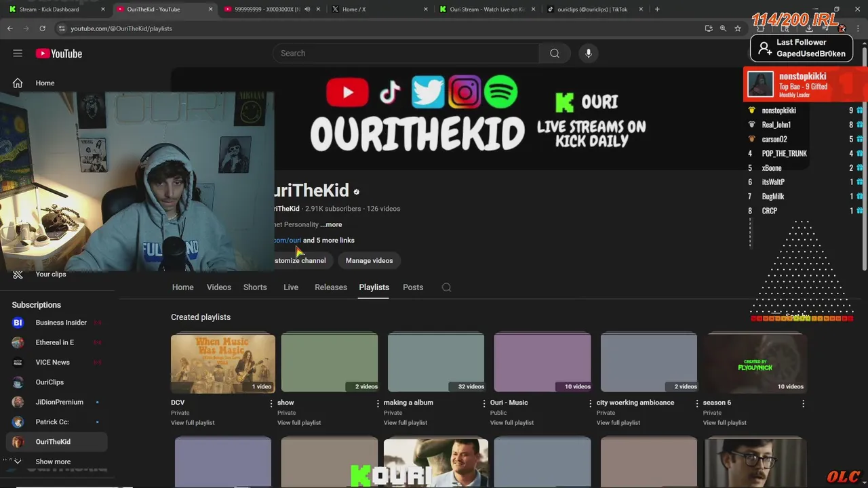
Task: Open Business Insider subscription avatar
Action: (18, 323)
